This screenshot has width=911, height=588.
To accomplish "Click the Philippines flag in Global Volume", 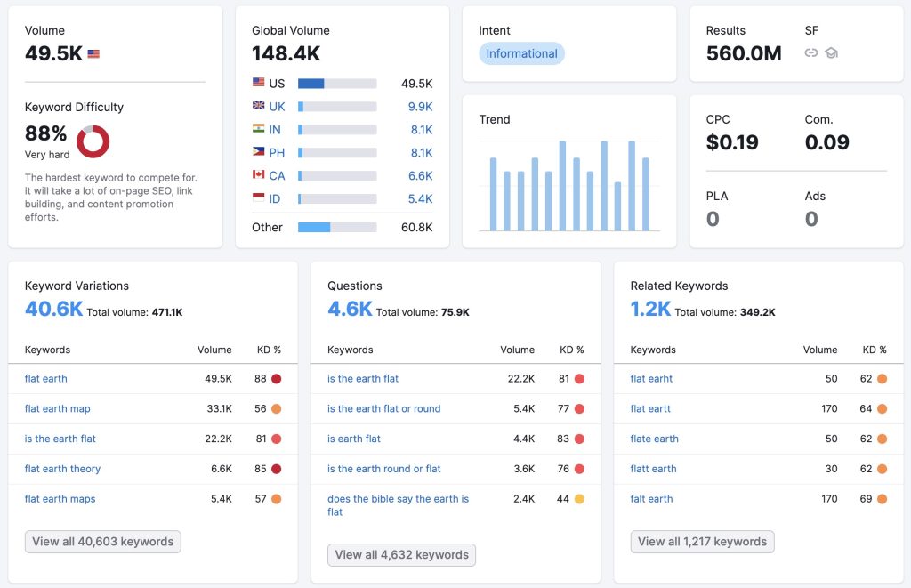I will (x=259, y=151).
